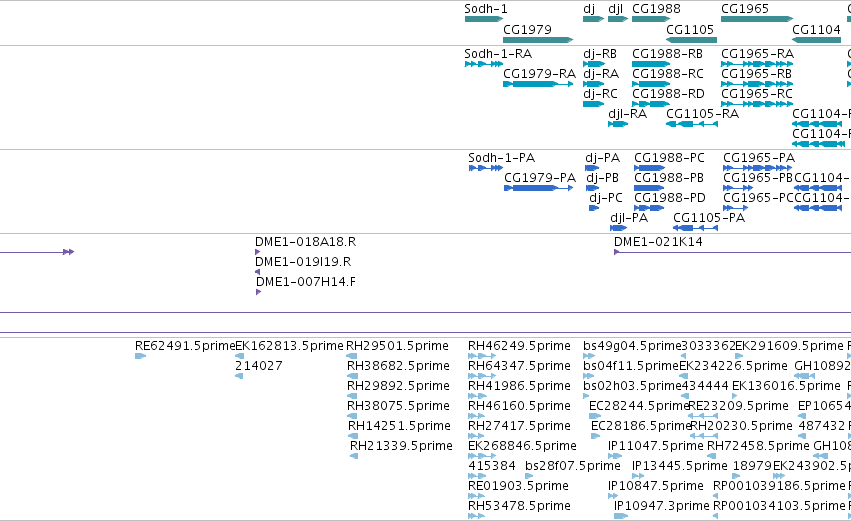Click the RE01903.5prime EST
Image resolution: width=851 pixels, height=521 pixels.
pyautogui.click(x=476, y=497)
